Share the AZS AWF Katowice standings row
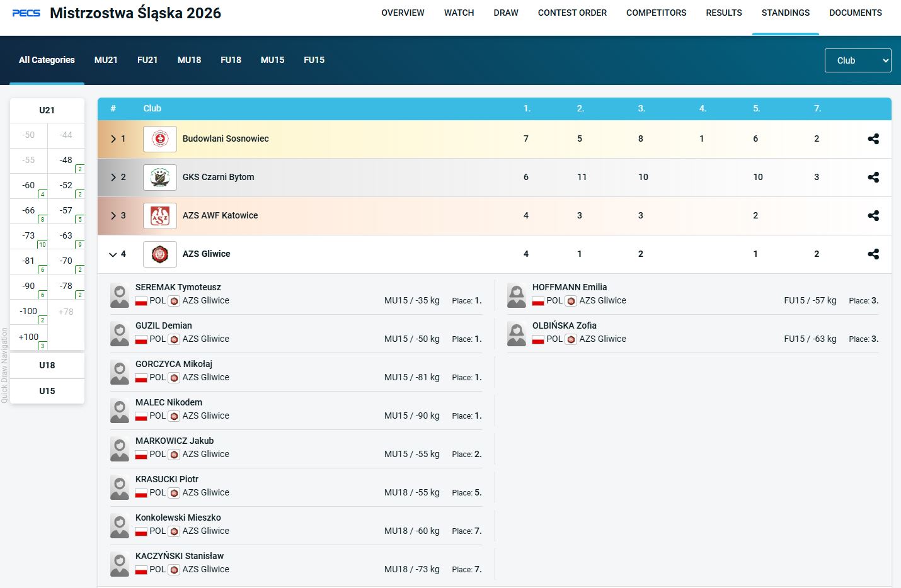 point(873,216)
